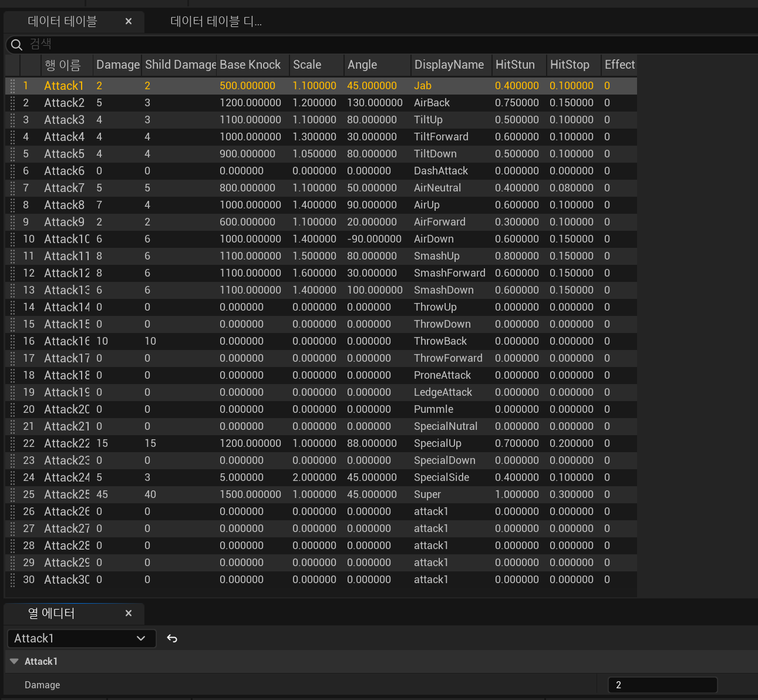Screen dimensions: 758x700
Task: Select the SpecialNutral cell
Action: point(446,426)
